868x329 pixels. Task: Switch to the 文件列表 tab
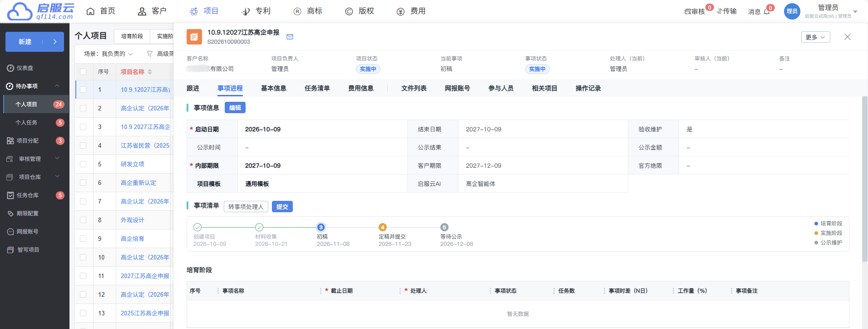[x=414, y=88]
